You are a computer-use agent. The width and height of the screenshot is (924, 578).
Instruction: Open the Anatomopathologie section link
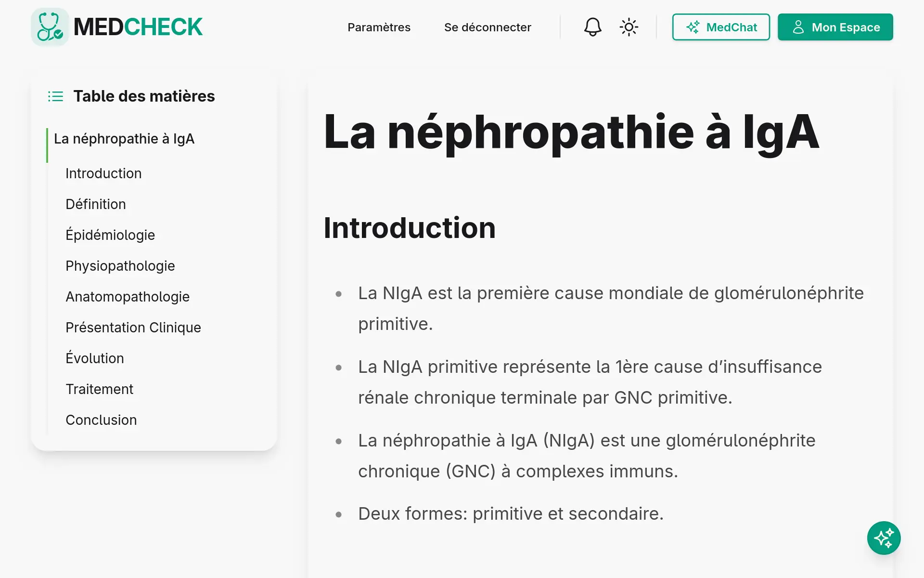(128, 297)
